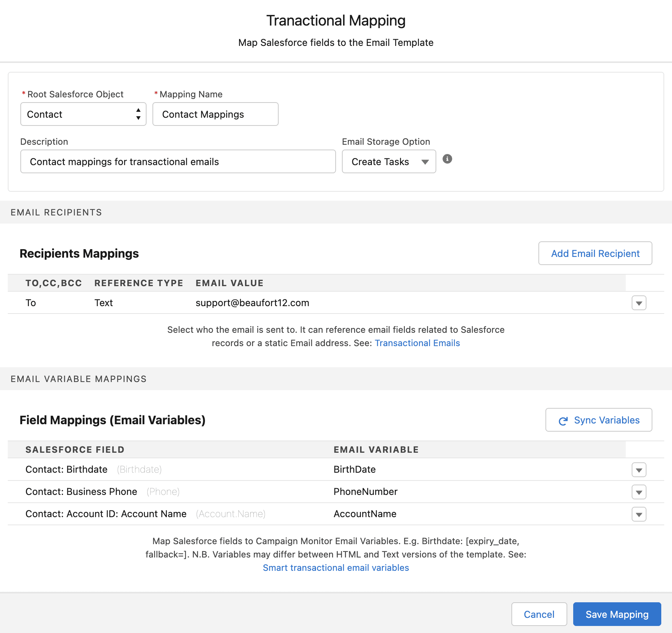672x633 pixels.
Task: Click the refresh icon in Sync Variables
Action: (x=563, y=421)
